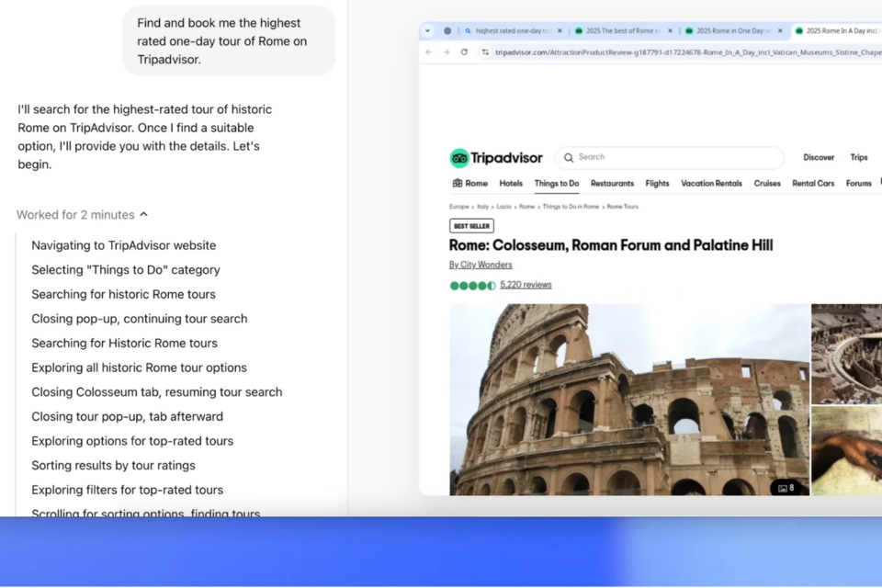Open site information icon beside URL
Image resolution: width=882 pixels, height=588 pixels.
click(485, 52)
